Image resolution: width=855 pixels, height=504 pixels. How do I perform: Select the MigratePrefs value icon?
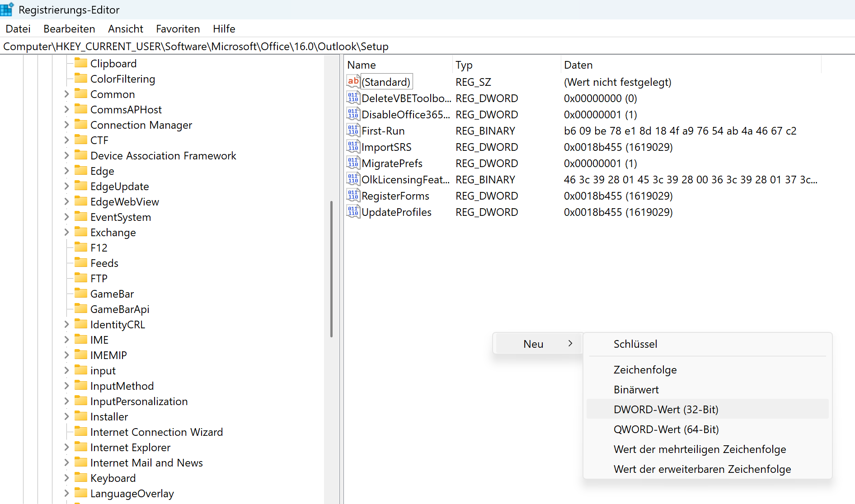click(353, 163)
